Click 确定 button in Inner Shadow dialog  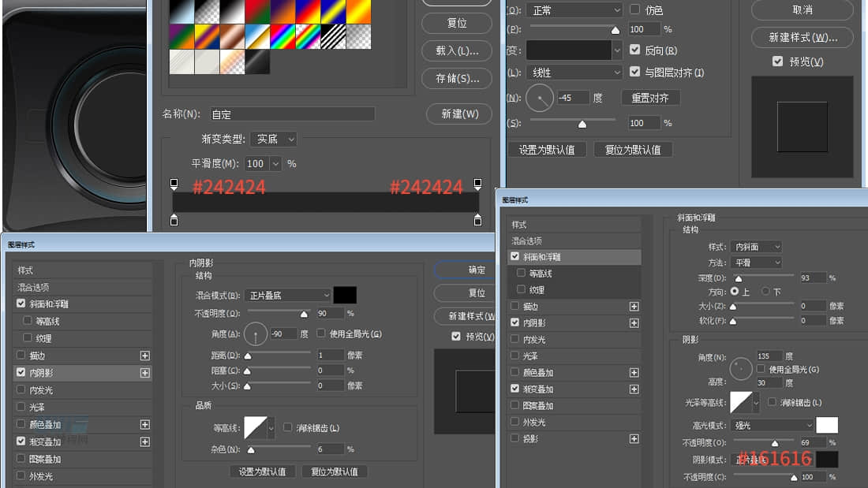[x=465, y=270]
